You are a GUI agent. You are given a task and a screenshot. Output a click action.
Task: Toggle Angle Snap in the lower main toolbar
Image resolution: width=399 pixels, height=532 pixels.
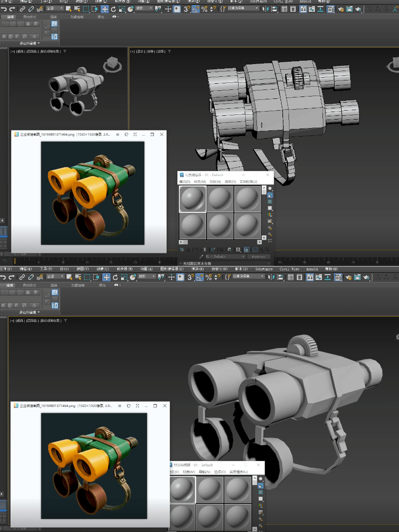[x=199, y=277]
